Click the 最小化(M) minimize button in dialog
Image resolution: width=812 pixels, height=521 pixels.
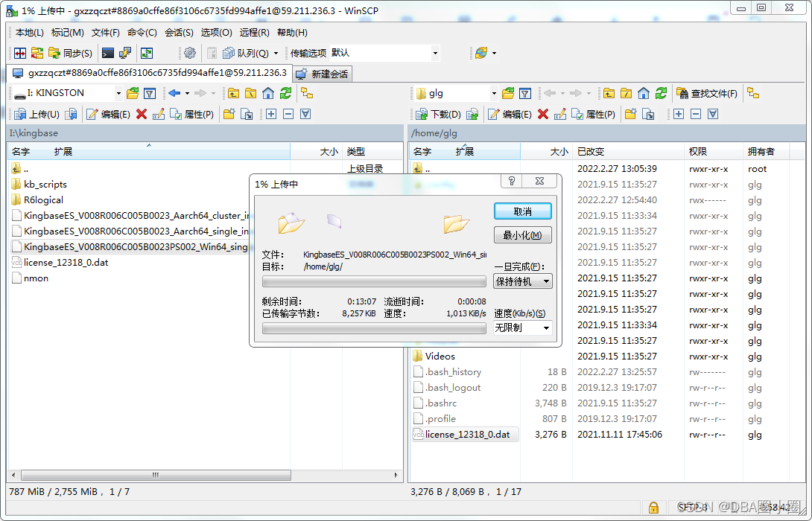pyautogui.click(x=522, y=235)
